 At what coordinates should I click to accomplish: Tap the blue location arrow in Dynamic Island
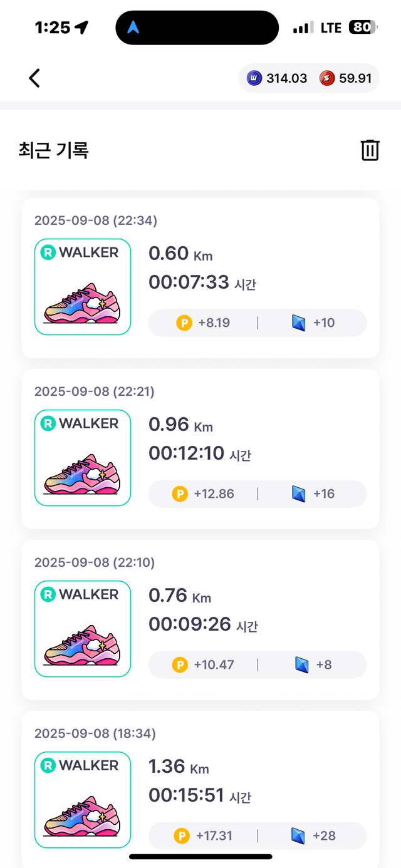pos(133,28)
